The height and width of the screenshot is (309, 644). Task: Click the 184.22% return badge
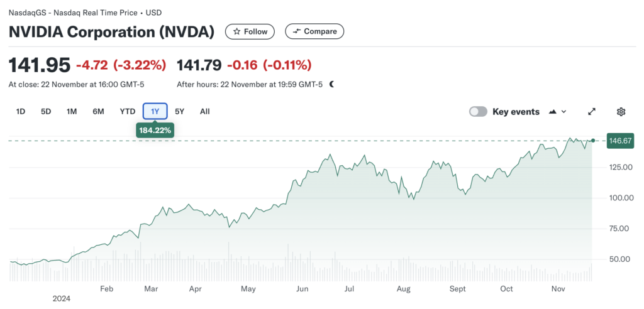pyautogui.click(x=155, y=130)
